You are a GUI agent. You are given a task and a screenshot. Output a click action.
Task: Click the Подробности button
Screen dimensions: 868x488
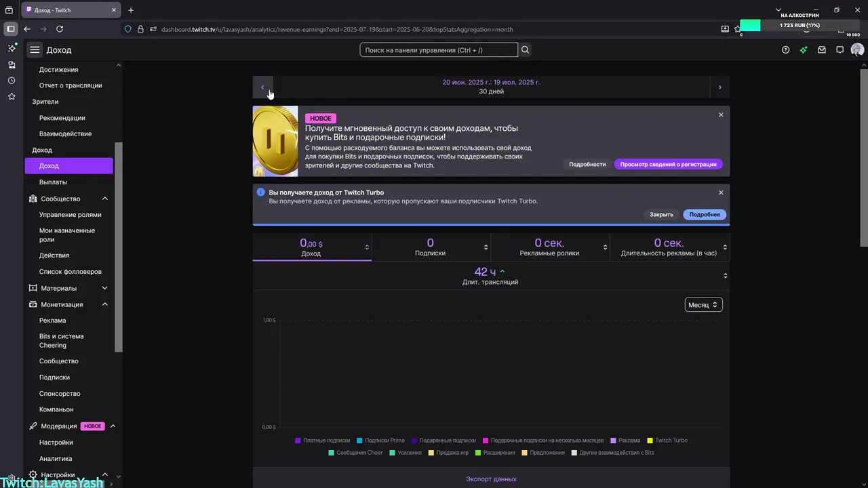click(x=587, y=164)
